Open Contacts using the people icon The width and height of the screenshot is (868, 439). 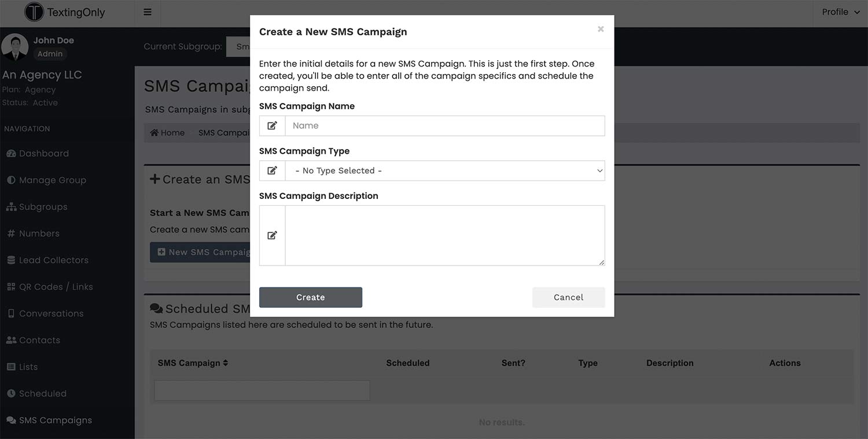(11, 339)
